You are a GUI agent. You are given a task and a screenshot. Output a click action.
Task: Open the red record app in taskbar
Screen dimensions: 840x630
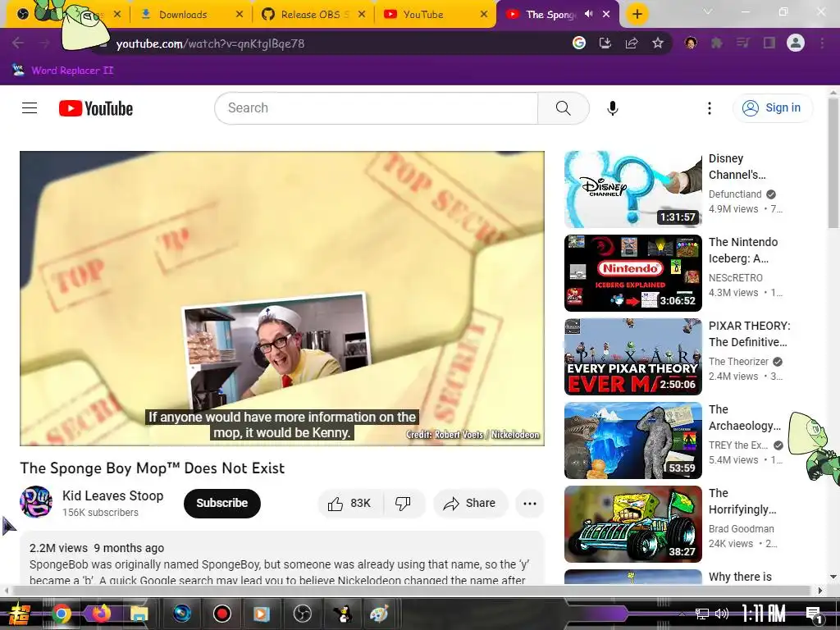221,614
